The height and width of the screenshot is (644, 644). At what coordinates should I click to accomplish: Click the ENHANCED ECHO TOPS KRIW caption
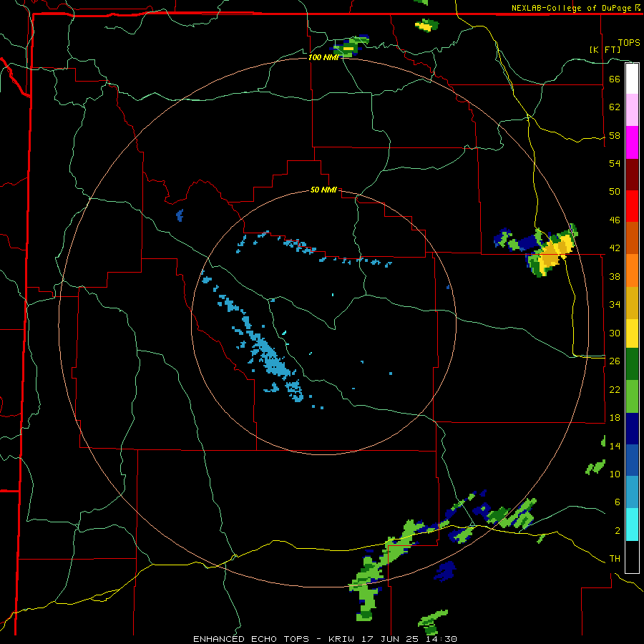point(324,639)
